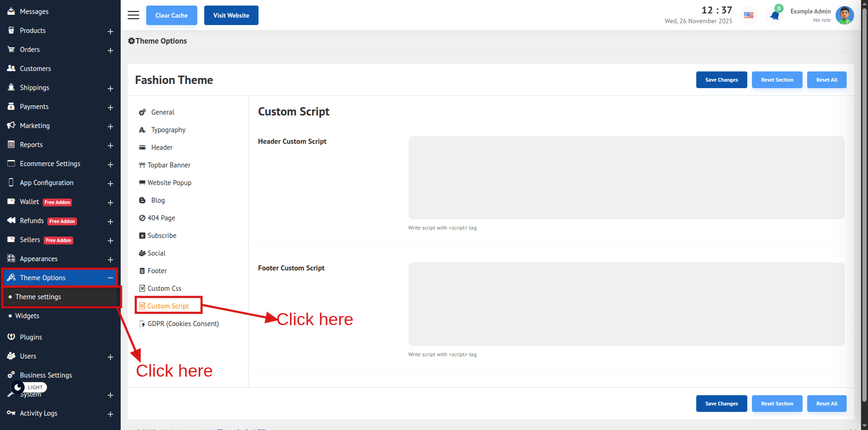
Task: Click the Example Admin avatar
Action: 844,15
